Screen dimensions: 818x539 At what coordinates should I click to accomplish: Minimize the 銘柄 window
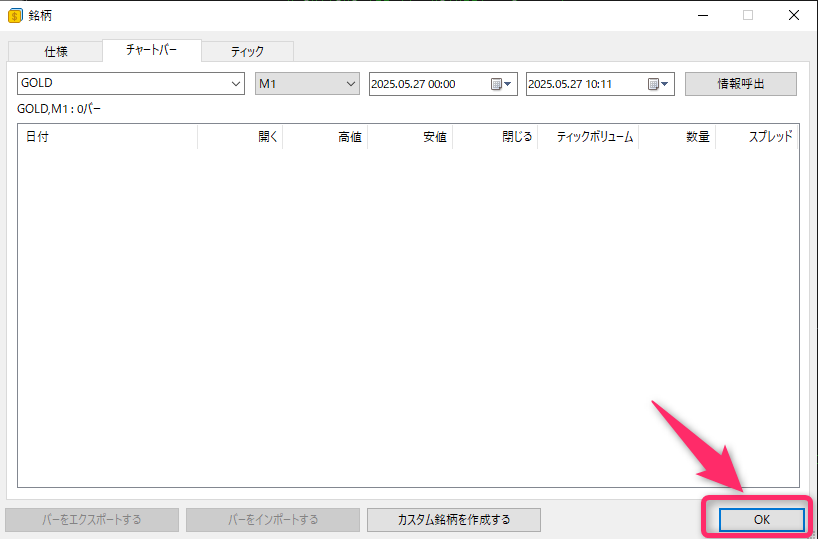pyautogui.click(x=703, y=15)
